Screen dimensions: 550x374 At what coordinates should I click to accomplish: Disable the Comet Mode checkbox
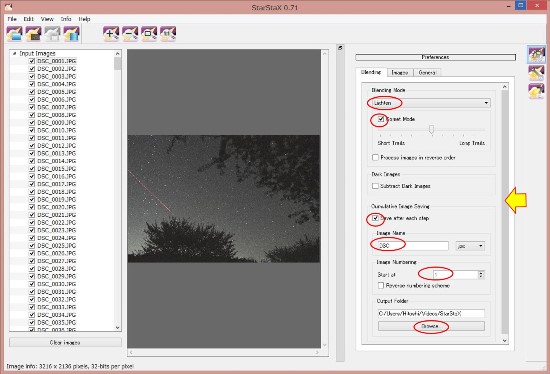pos(381,119)
